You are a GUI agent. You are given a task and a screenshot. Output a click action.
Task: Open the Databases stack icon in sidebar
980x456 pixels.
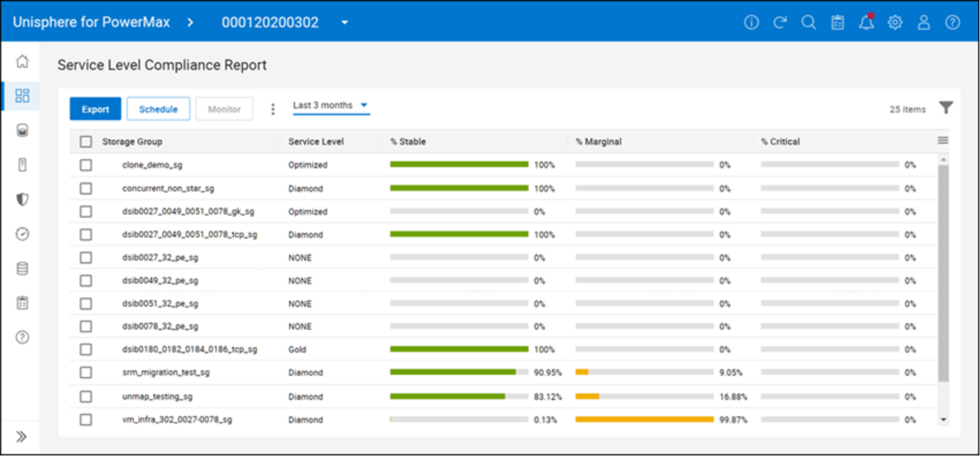(22, 269)
